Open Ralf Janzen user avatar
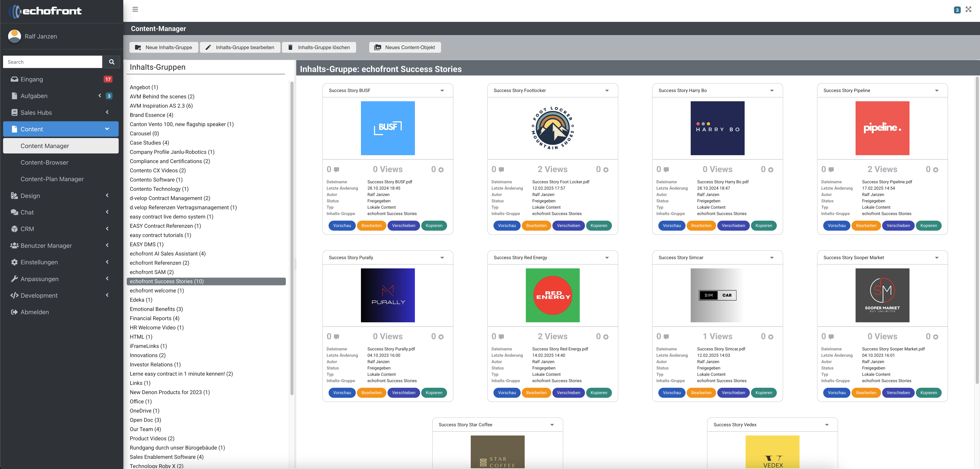 pyautogui.click(x=14, y=36)
